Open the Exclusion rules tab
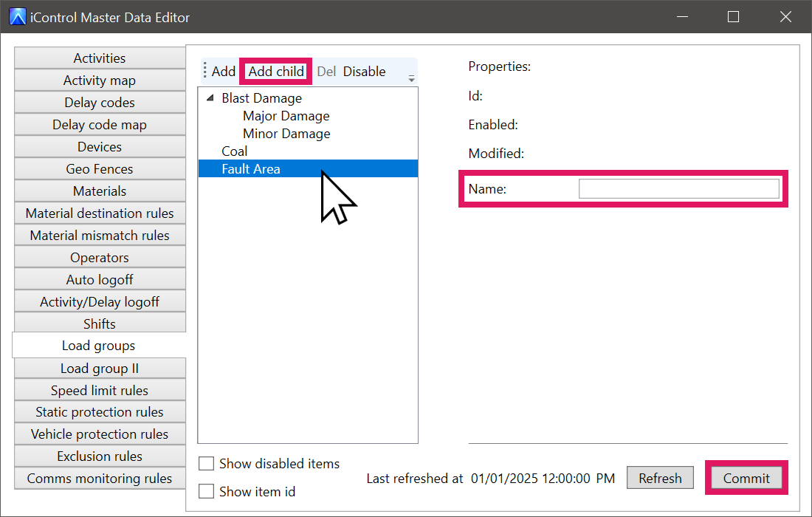Viewport: 812px width, 517px height. [100, 456]
